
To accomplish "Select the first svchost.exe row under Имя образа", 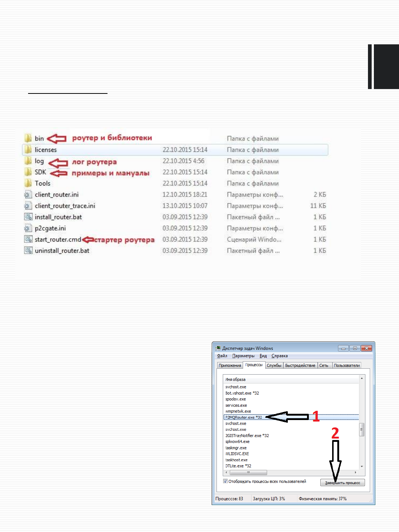I will (291, 387).
